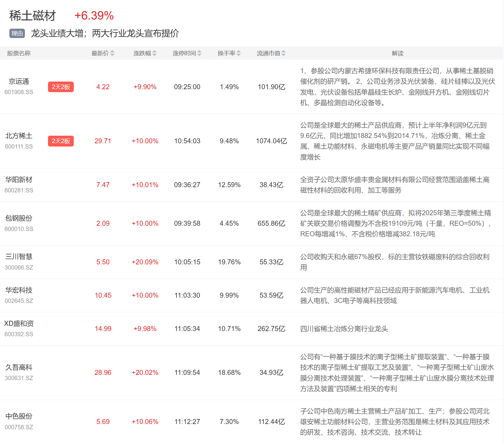Click change +10.01% for 华阳新材
The width and height of the screenshot is (504, 443).
pos(145,185)
